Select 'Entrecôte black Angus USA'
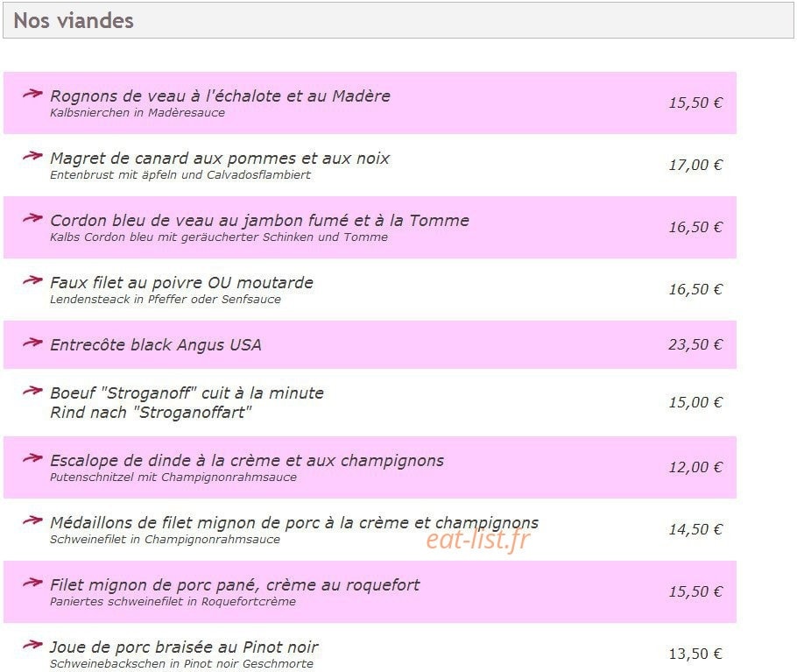The height and width of the screenshot is (672, 797). 156,344
